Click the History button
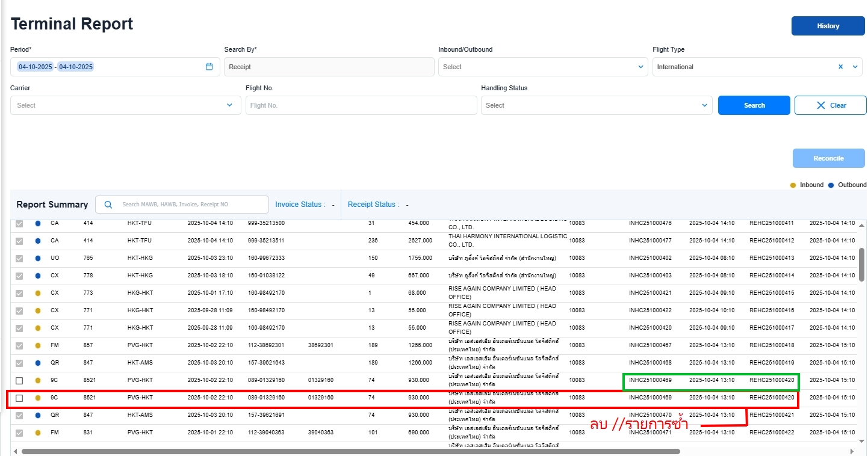The height and width of the screenshot is (456, 868). (828, 26)
